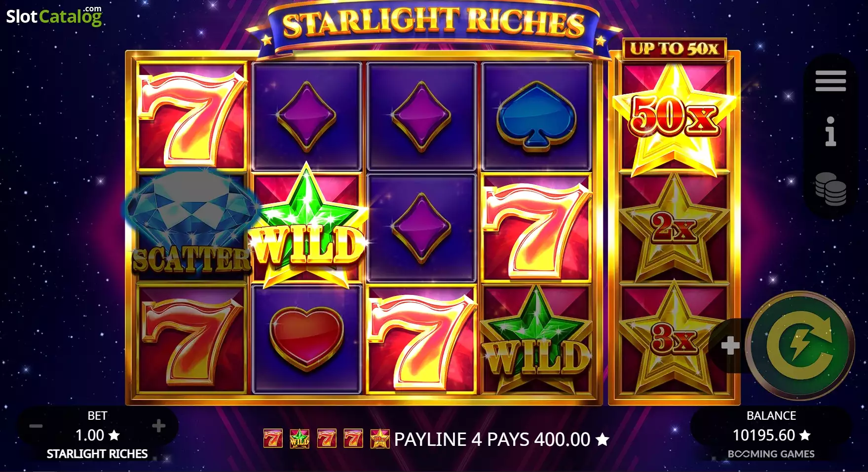Click the SlotCatalog.com logo
The image size is (868, 472).
[54, 16]
